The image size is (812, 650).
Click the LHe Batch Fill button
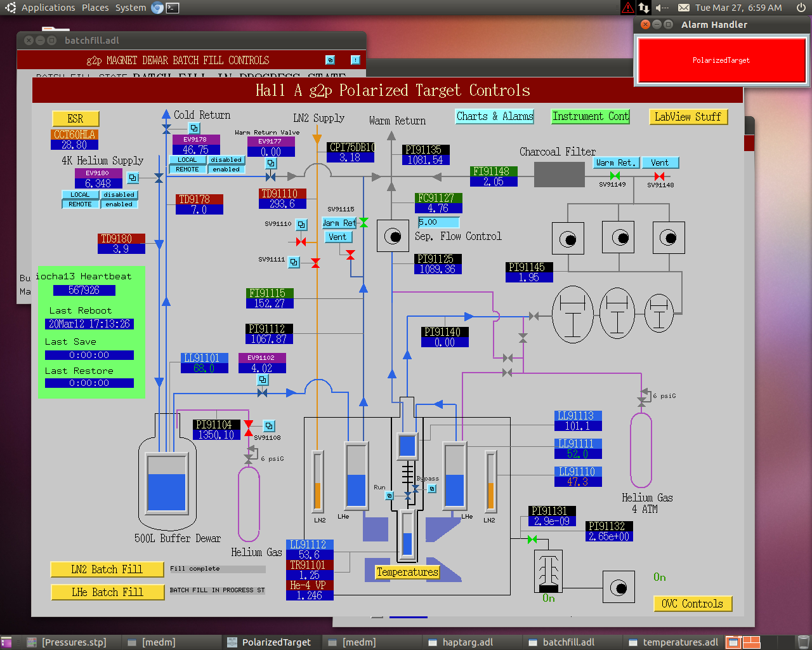[107, 592]
